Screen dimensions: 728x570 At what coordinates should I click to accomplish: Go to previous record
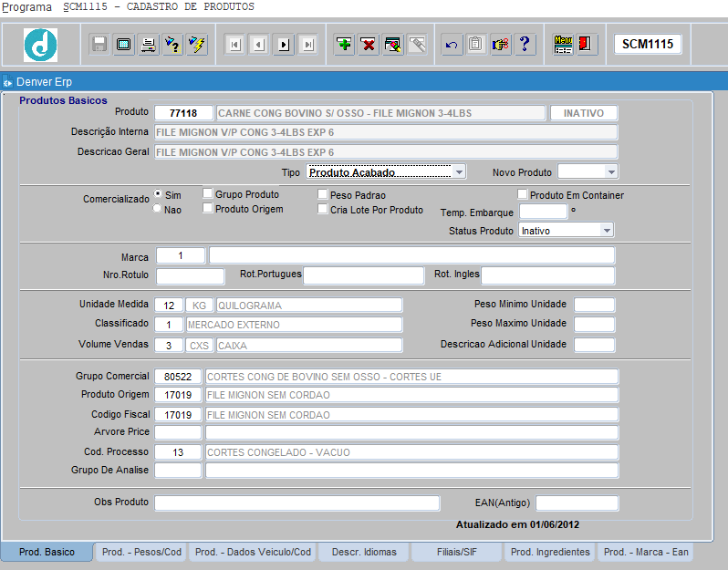pos(259,45)
